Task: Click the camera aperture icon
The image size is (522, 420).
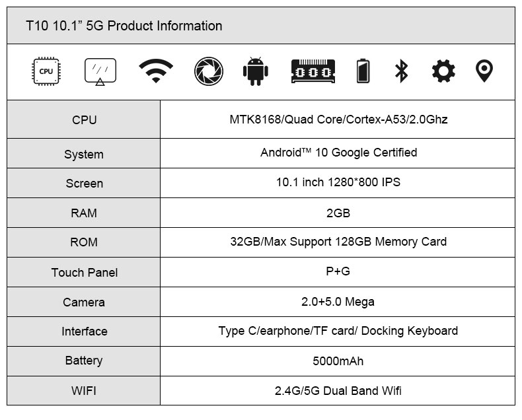Action: [209, 71]
